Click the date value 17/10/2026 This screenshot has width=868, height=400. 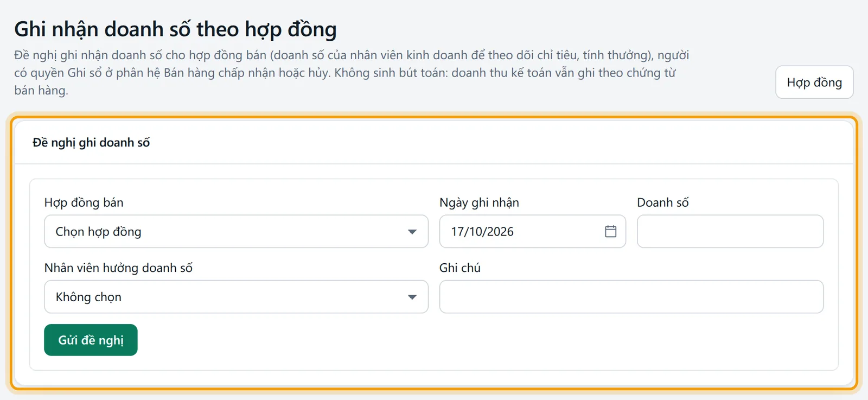[x=482, y=231]
